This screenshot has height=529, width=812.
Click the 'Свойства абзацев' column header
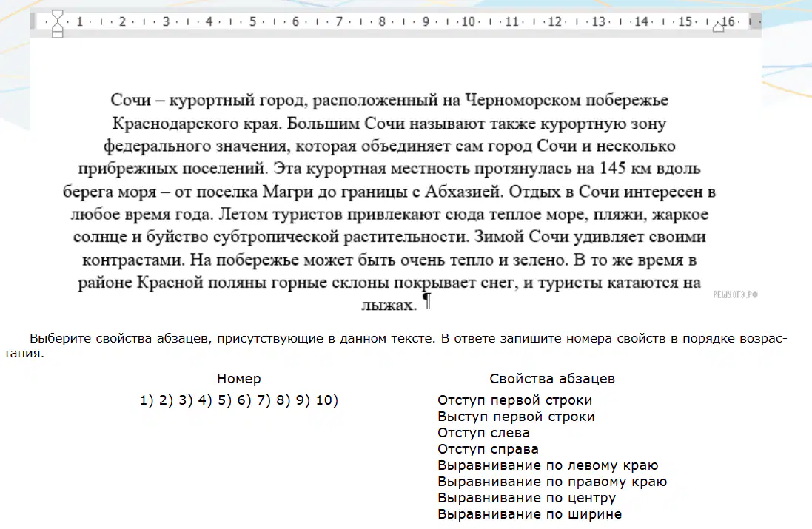552,379
